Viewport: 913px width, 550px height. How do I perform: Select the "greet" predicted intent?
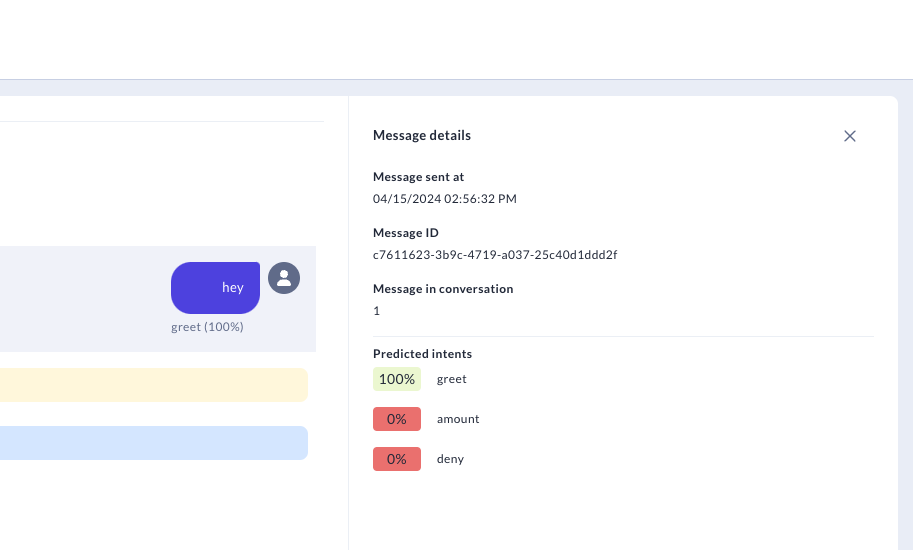452,379
